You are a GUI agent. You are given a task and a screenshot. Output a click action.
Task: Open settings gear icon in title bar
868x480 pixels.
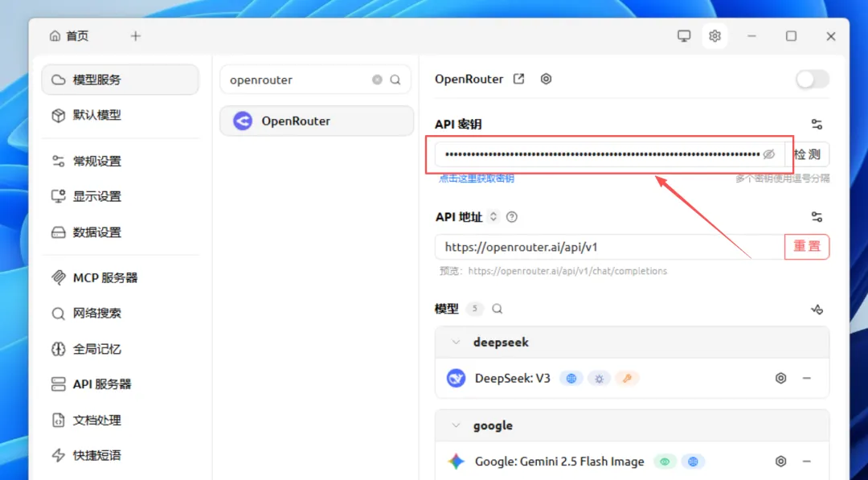click(714, 36)
